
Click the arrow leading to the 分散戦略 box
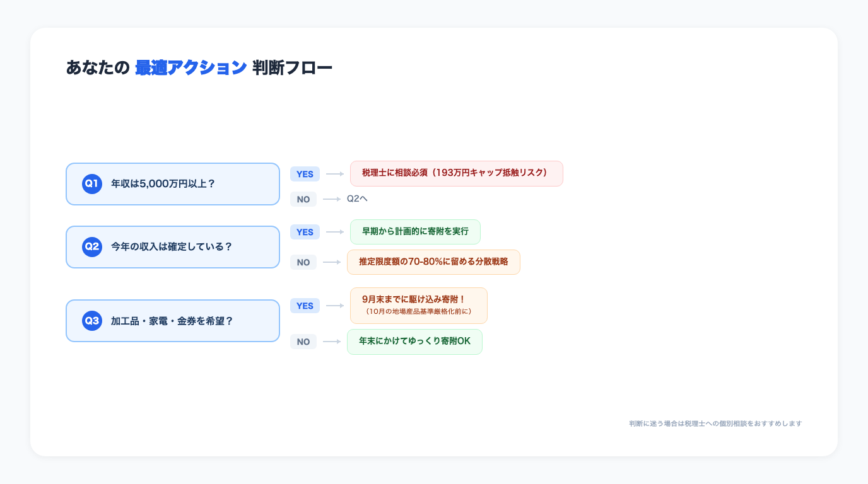[331, 262]
